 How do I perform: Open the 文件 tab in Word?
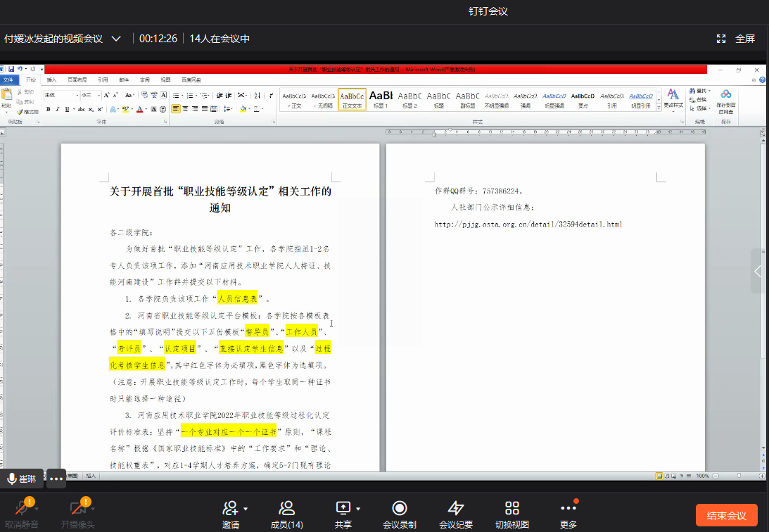click(8, 80)
